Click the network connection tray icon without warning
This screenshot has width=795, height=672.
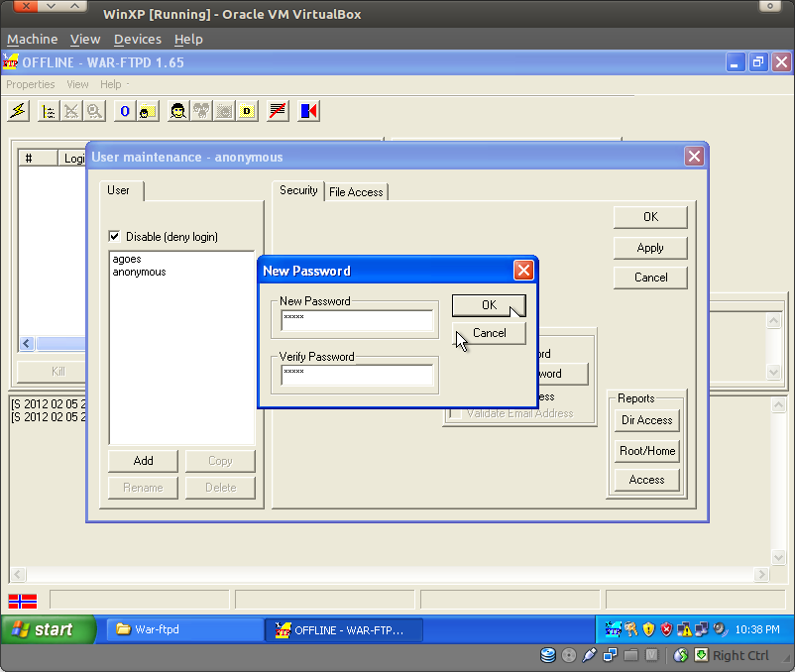702,629
